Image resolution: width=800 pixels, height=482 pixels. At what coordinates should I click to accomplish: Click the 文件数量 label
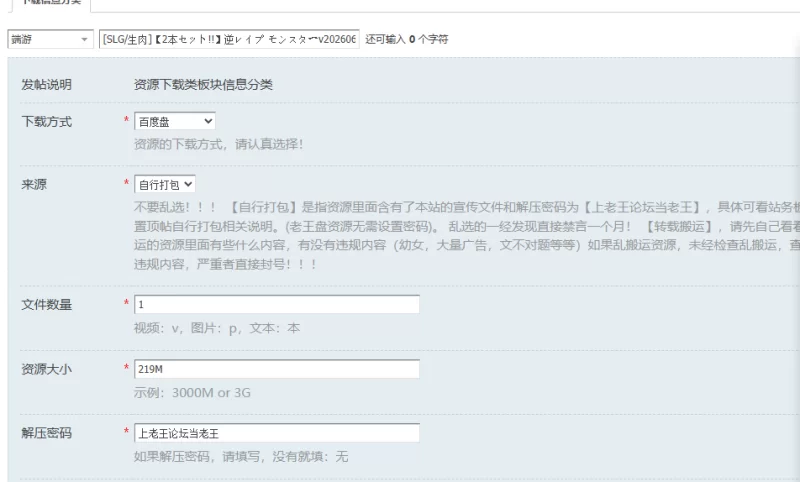point(46,305)
